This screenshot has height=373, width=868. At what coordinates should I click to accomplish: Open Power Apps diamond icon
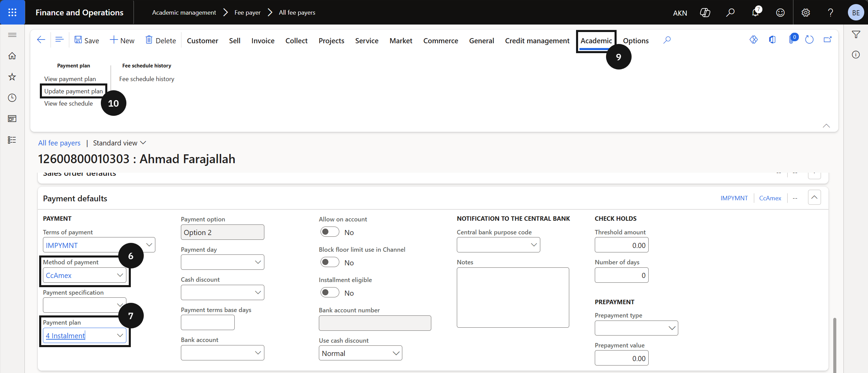754,40
